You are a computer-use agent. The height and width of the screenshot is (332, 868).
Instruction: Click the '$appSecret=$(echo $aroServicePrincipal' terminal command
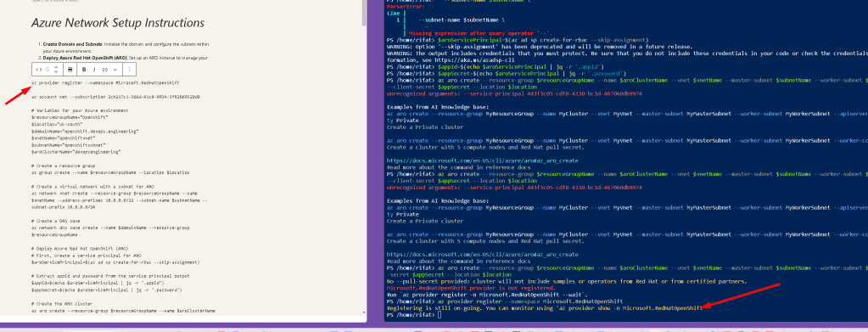[532, 73]
